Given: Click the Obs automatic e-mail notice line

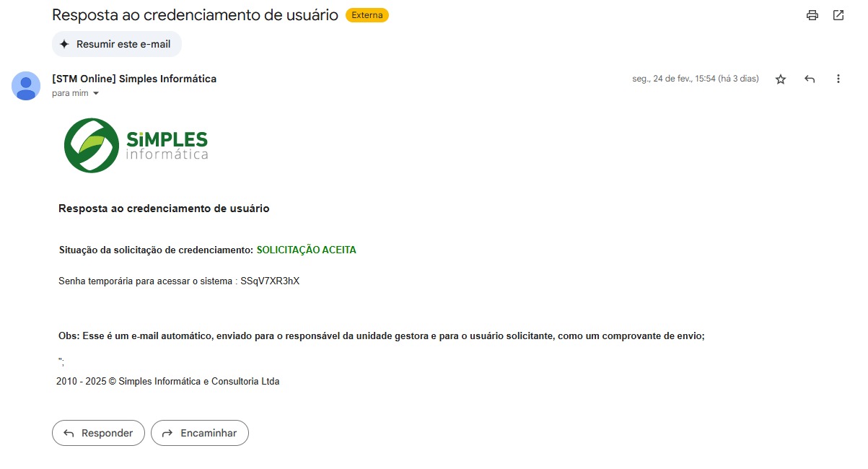Looking at the screenshot, I should tap(381, 336).
